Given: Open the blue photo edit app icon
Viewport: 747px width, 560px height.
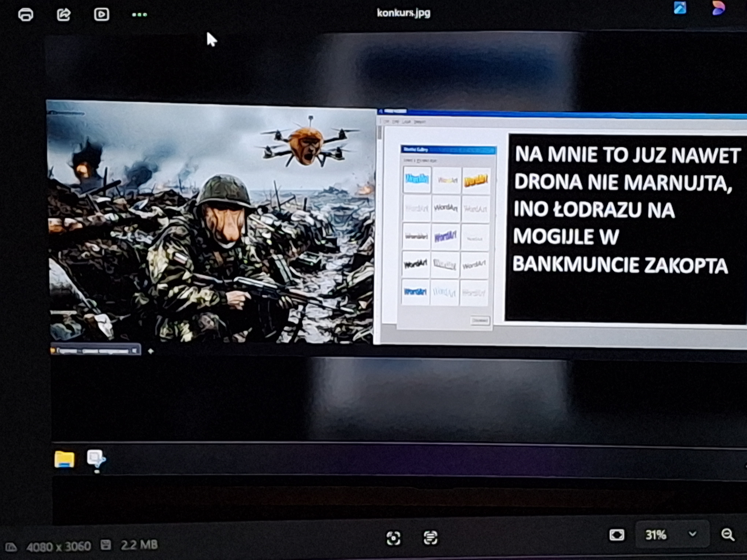Looking at the screenshot, I should tap(680, 8).
